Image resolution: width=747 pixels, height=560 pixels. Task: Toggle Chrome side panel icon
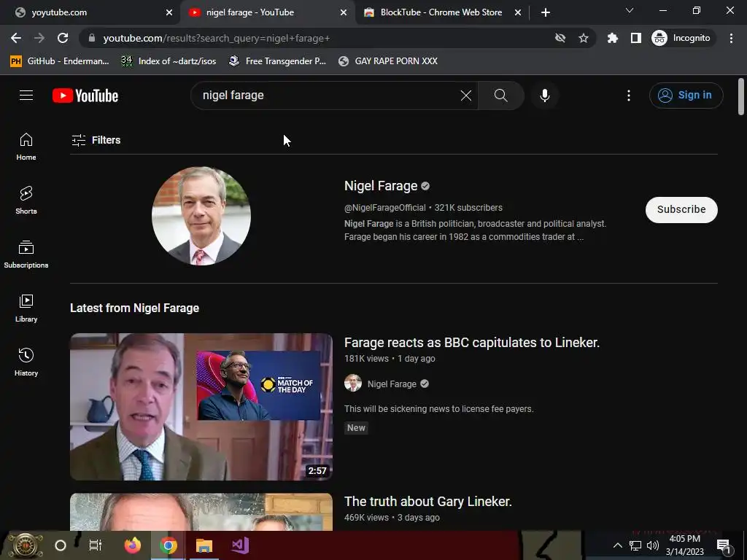click(x=636, y=38)
